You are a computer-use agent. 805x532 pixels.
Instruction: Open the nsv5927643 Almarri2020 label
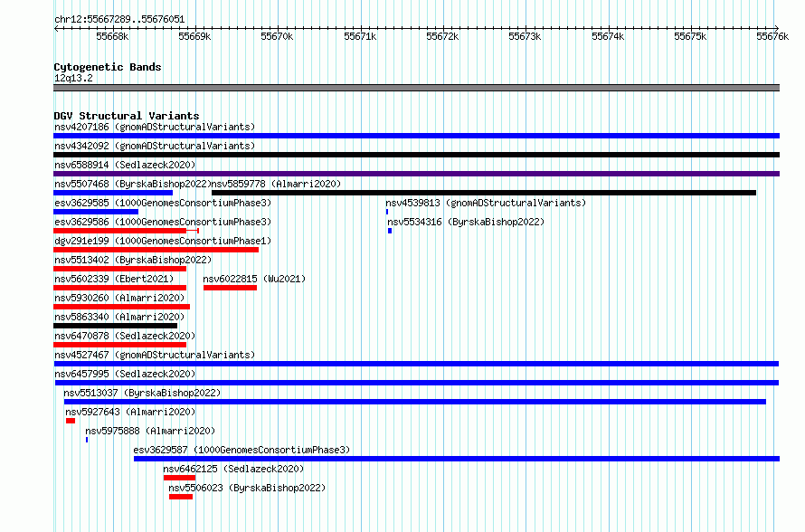pyautogui.click(x=130, y=412)
